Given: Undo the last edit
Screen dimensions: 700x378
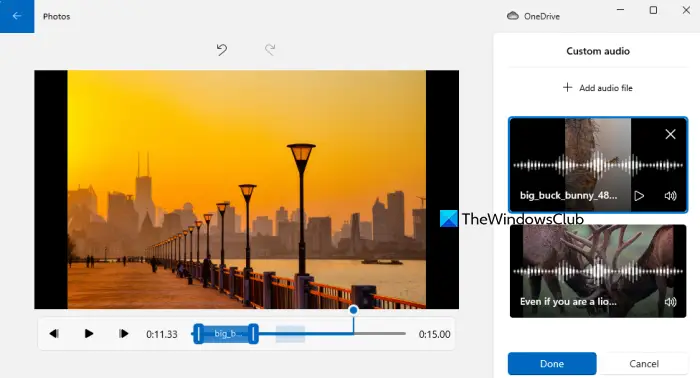Looking at the screenshot, I should point(222,49).
